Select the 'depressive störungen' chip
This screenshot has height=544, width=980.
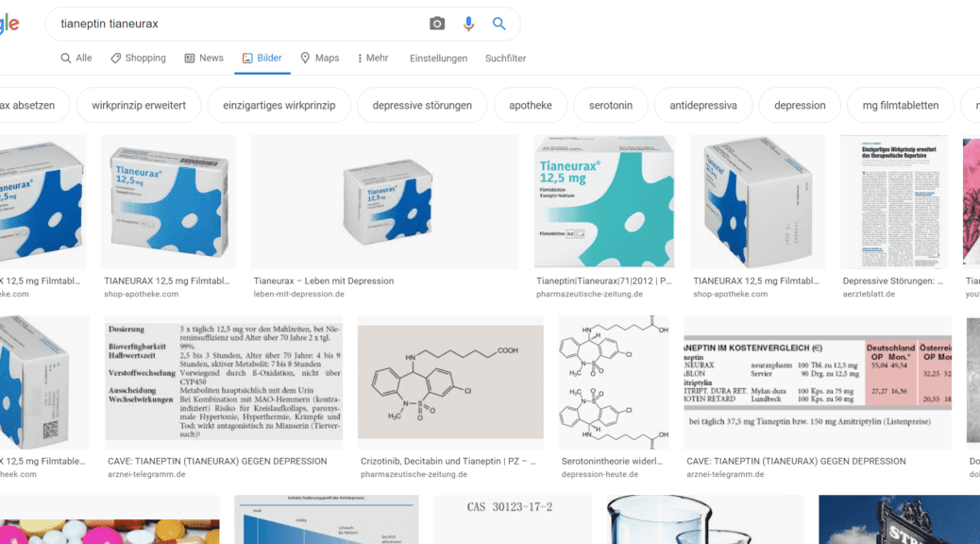tap(422, 105)
